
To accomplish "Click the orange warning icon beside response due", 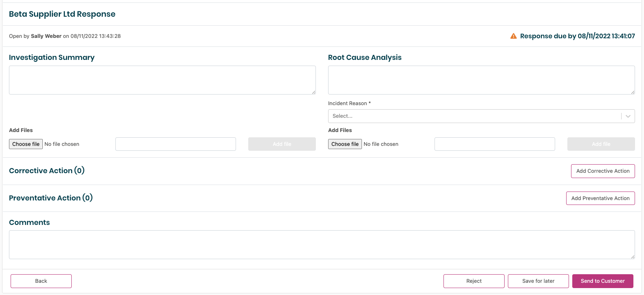I will pos(514,36).
